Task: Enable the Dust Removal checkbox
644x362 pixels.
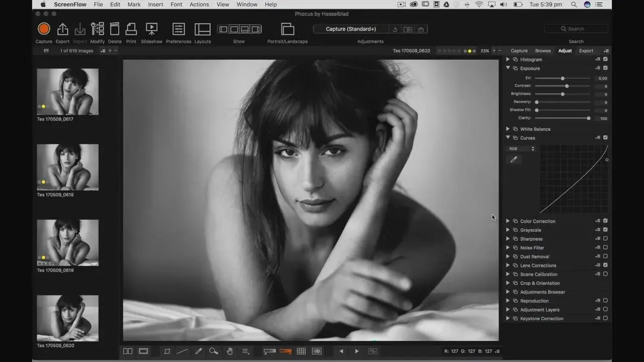Action: (x=605, y=256)
